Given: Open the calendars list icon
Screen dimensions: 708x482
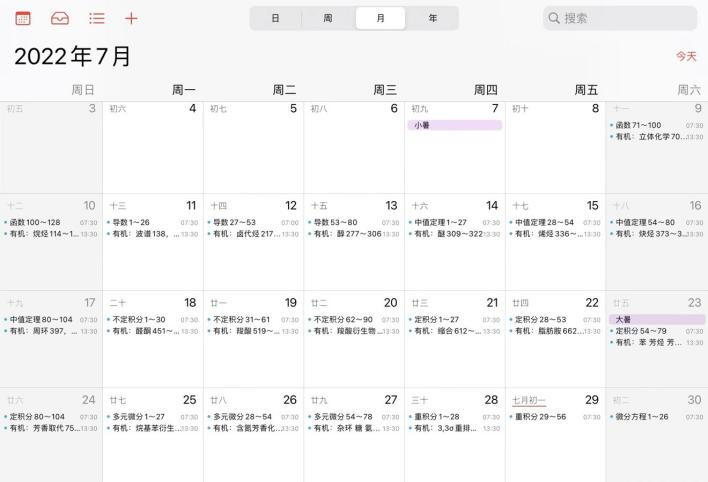Looking at the screenshot, I should (23, 18).
